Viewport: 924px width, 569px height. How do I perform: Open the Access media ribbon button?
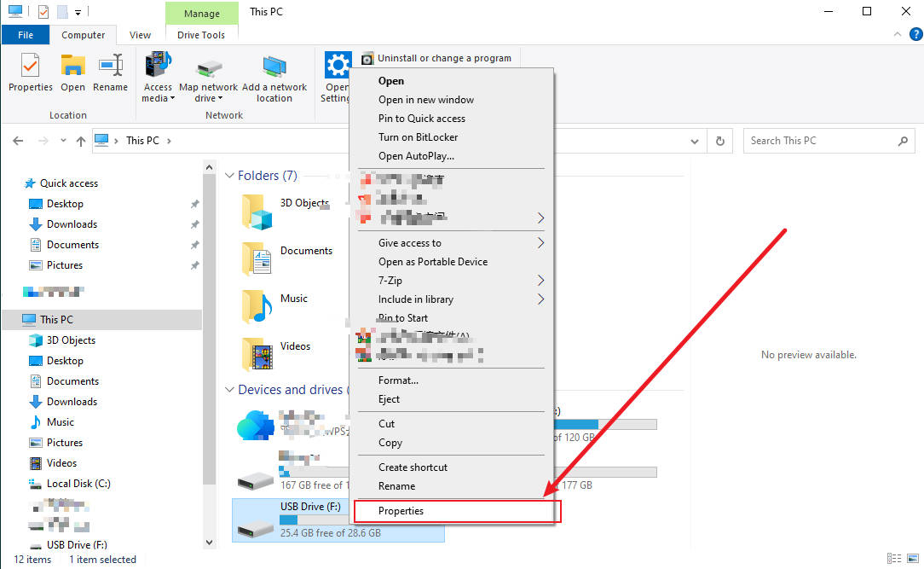click(158, 67)
